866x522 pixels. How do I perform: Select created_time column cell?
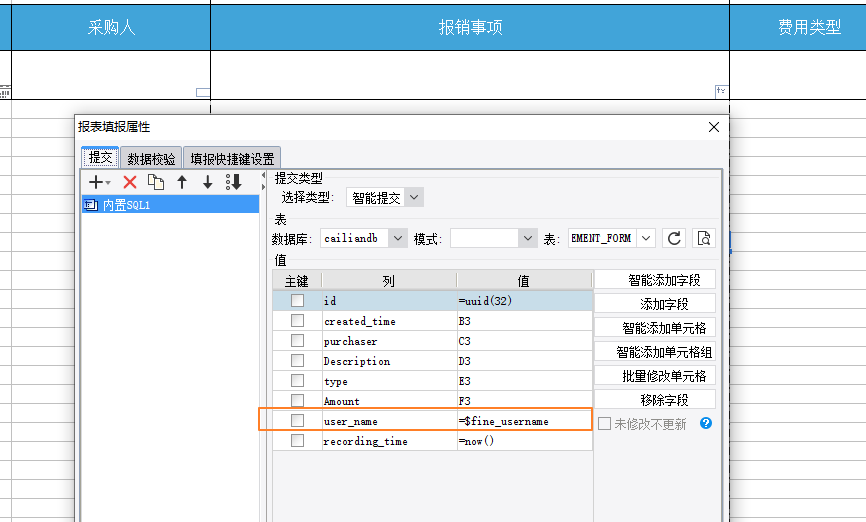point(389,321)
